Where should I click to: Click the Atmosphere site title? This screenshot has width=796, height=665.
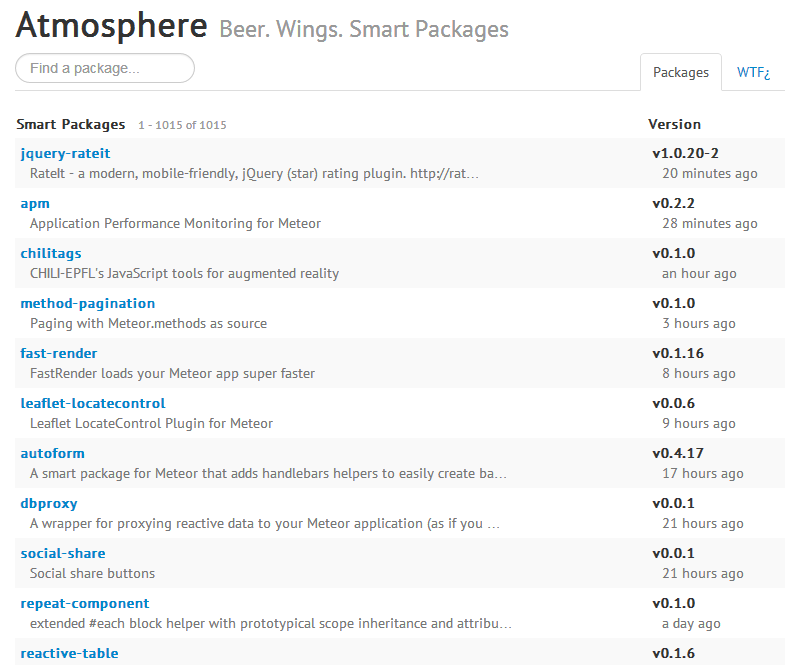pos(112,25)
